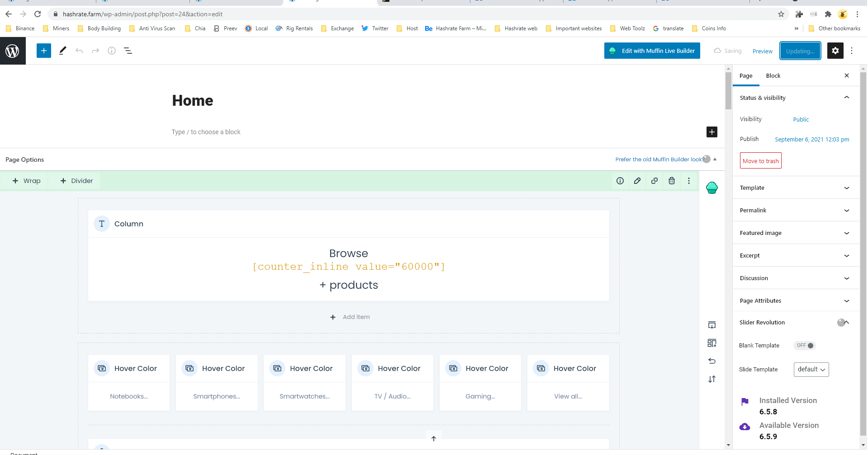Screen dimensions: 868x455
Task: Click the pre-built sections icon in builder sidebar
Action: pos(712,325)
